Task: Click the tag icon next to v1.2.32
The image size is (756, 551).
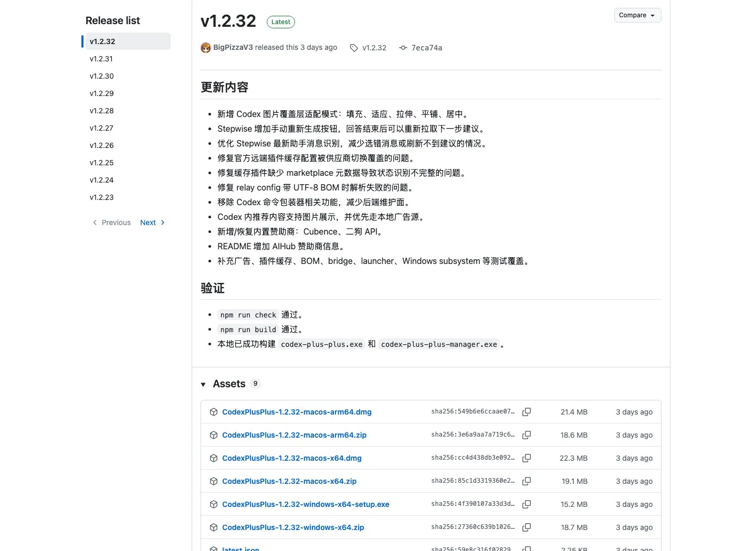Action: 354,48
